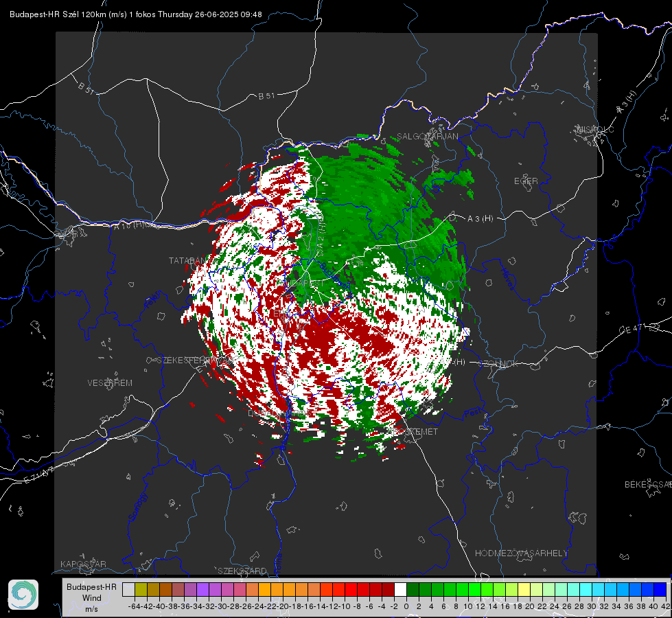Select the EGER city label
Image resolution: width=672 pixels, height=618 pixels.
pos(526,181)
